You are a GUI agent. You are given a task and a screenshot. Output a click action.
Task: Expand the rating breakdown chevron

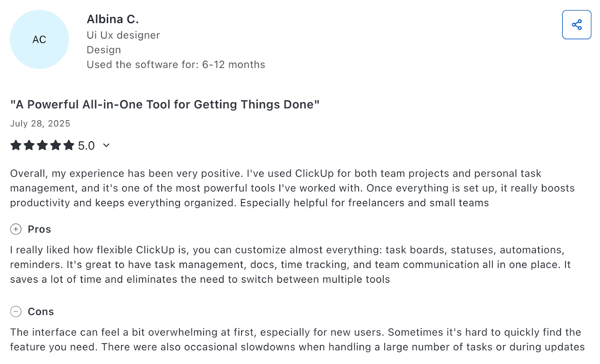(106, 145)
